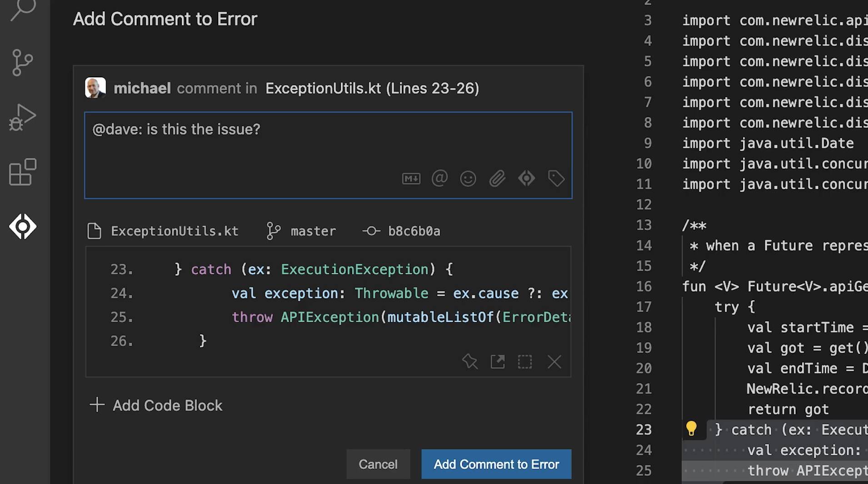Click into the comment text field
Screen dimensions: 868x484
(328, 155)
